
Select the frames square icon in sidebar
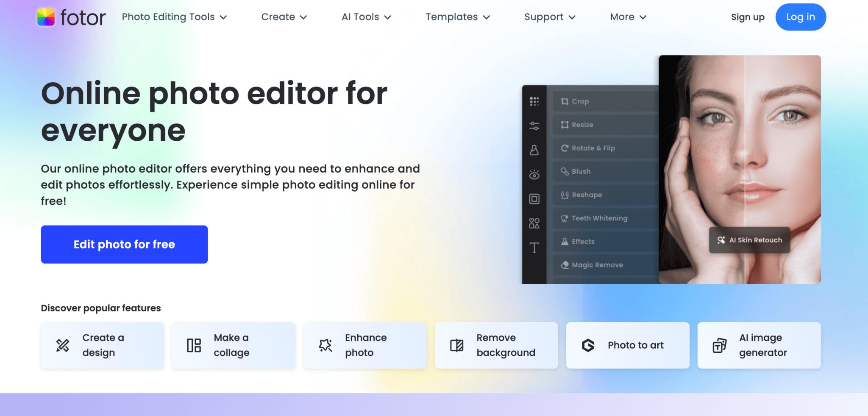[534, 199]
